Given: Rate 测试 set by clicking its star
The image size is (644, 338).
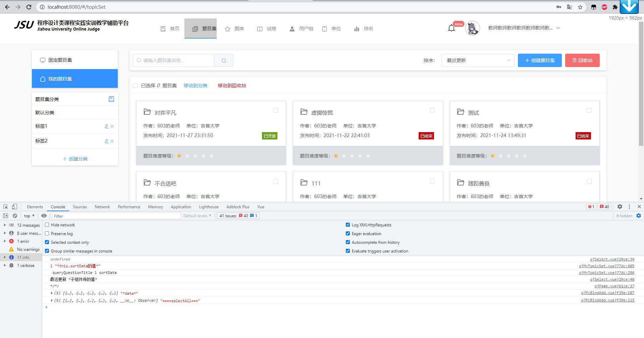Looking at the screenshot, I should [492, 156].
